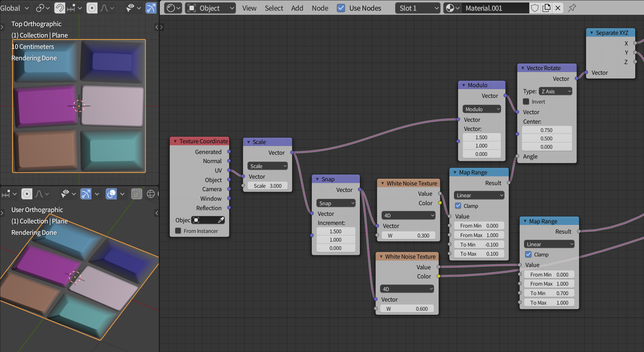Screen dimensions: 644x352
Task: Toggle the fake user shield for Material.001
Action: (535, 8)
